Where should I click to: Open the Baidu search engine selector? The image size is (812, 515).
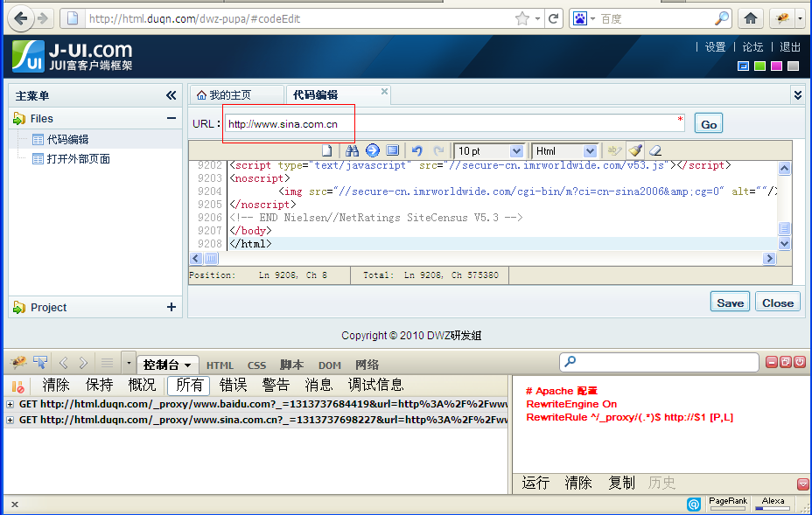(584, 19)
